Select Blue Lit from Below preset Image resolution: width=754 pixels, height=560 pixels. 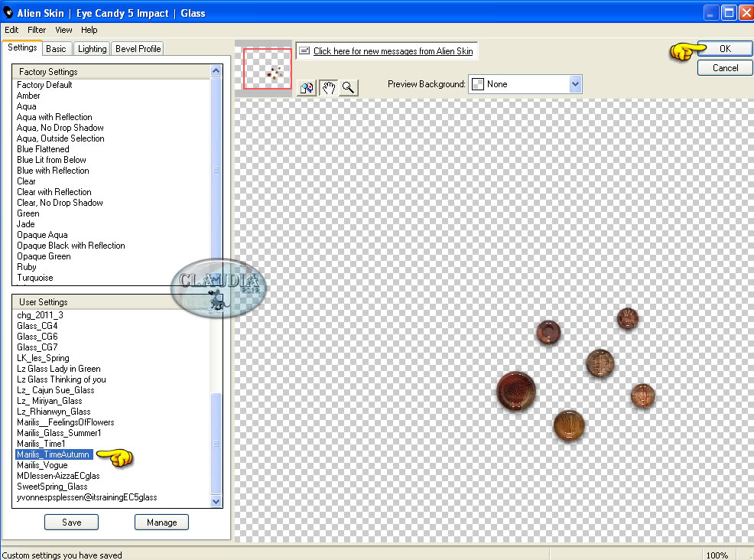pos(51,160)
